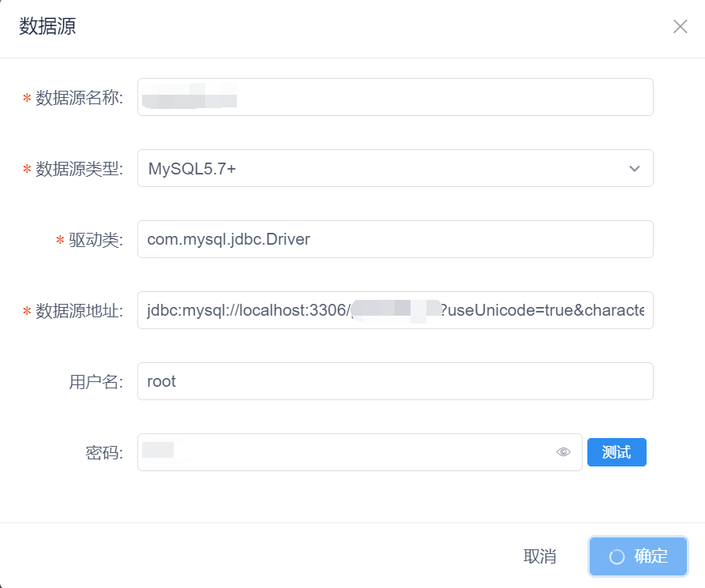Click the loading spinner icon on 确定

[617, 557]
